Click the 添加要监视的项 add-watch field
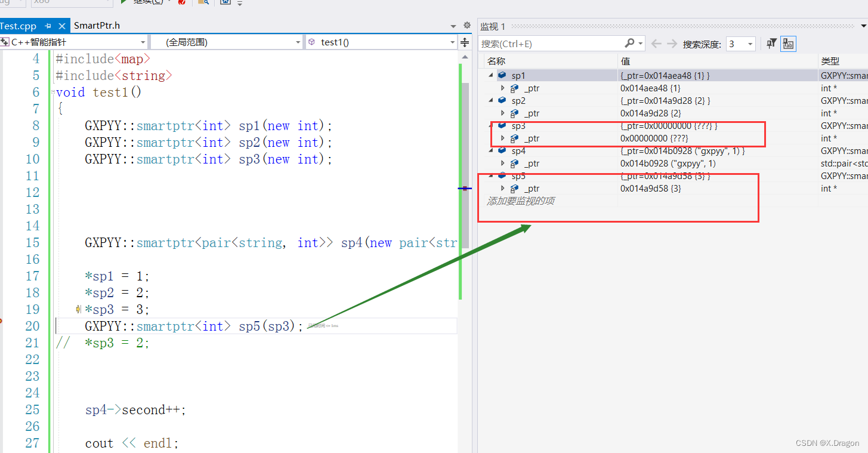The image size is (868, 453). 521,201
